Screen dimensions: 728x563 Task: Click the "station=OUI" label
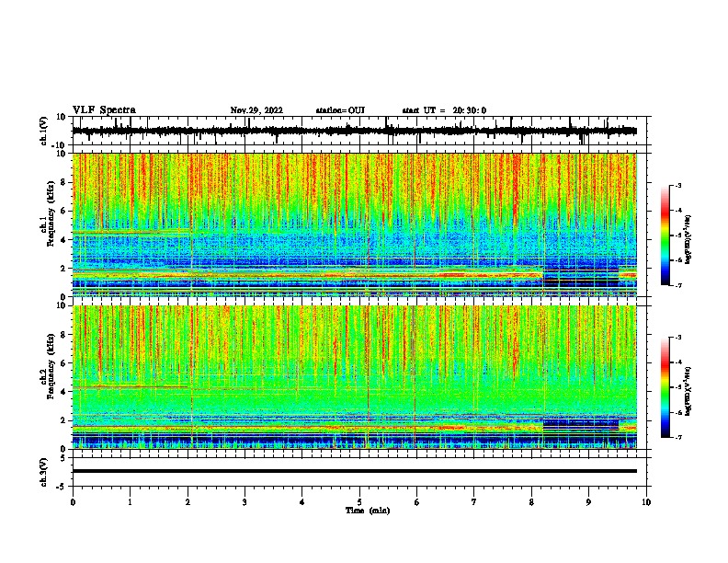340,110
